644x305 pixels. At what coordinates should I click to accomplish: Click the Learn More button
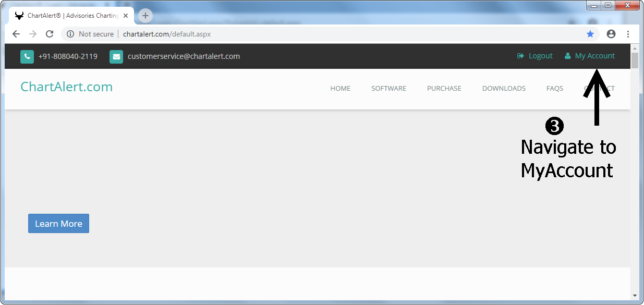click(58, 223)
